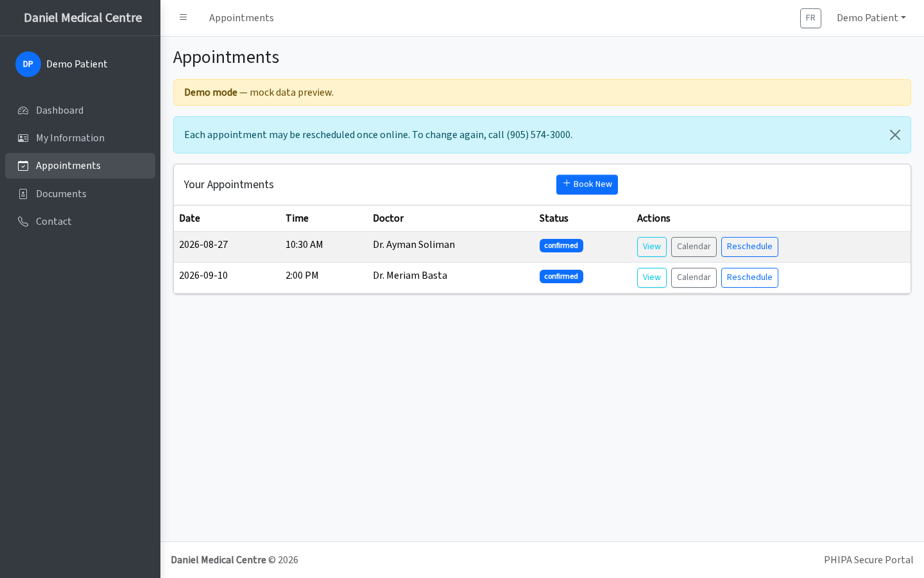The width and height of the screenshot is (924, 578).
Task: View the Dr. Meriam Basta appointment
Action: pyautogui.click(x=652, y=277)
